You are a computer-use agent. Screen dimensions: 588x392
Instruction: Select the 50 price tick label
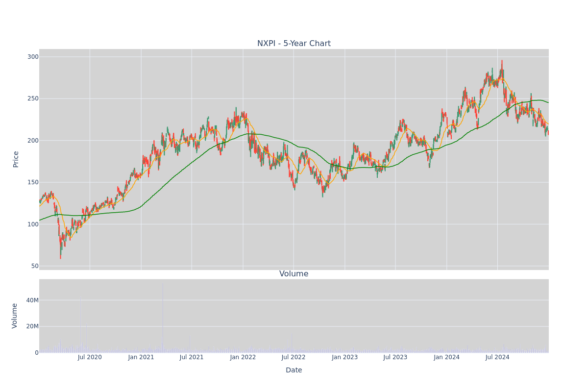pyautogui.click(x=35, y=266)
